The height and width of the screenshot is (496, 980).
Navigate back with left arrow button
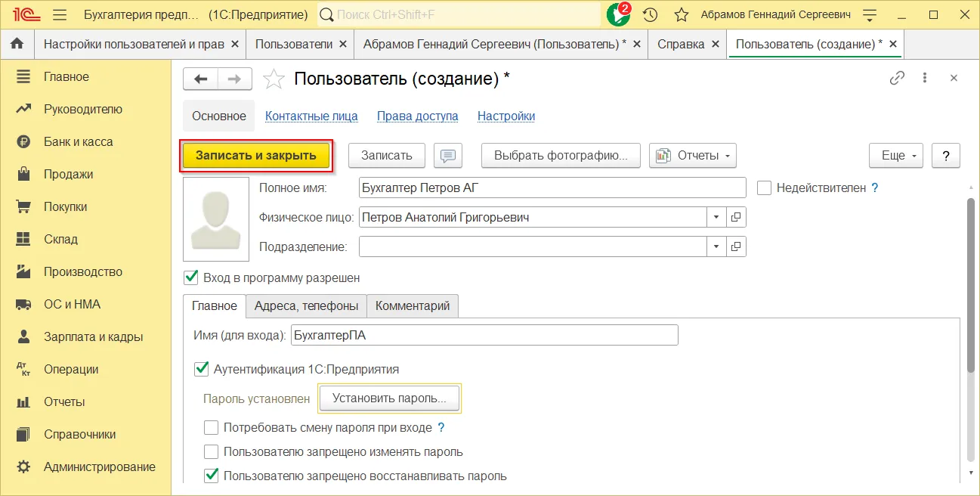(200, 79)
